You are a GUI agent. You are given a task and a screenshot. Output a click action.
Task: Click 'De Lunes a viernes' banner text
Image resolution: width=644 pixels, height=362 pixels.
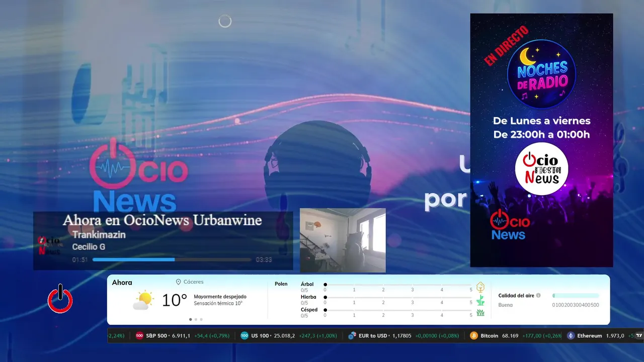541,121
